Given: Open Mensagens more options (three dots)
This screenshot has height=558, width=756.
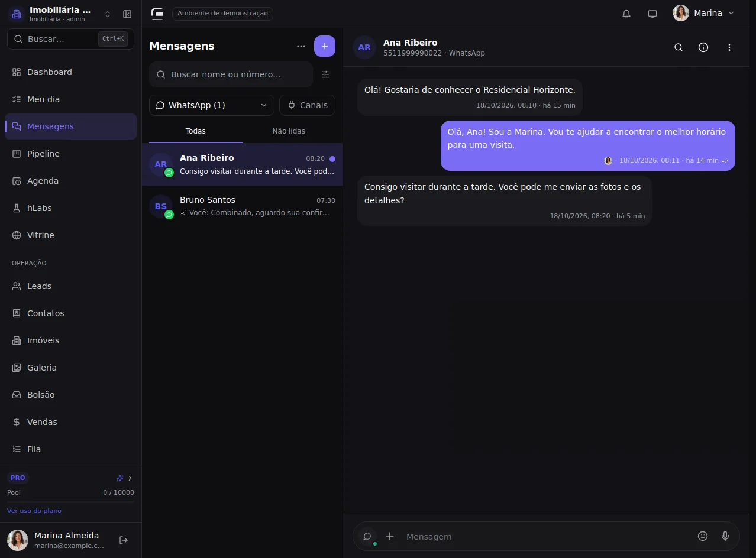Looking at the screenshot, I should (301, 46).
